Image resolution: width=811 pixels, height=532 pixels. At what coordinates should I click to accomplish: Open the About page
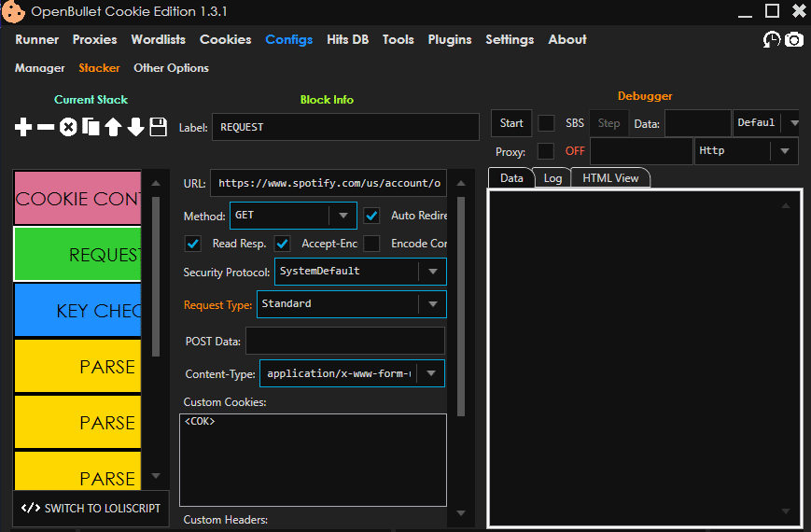click(567, 39)
